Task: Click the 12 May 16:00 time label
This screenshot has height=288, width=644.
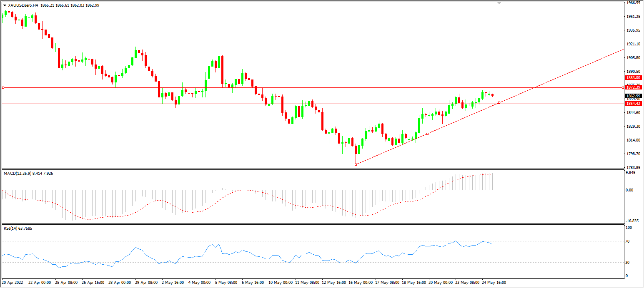Action: (x=333, y=282)
